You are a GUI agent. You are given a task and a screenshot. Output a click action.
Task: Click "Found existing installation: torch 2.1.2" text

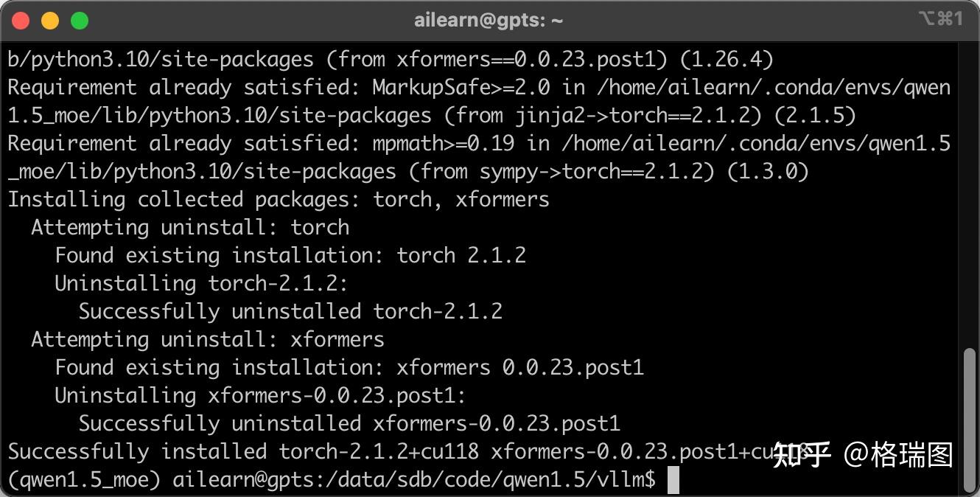[290, 255]
